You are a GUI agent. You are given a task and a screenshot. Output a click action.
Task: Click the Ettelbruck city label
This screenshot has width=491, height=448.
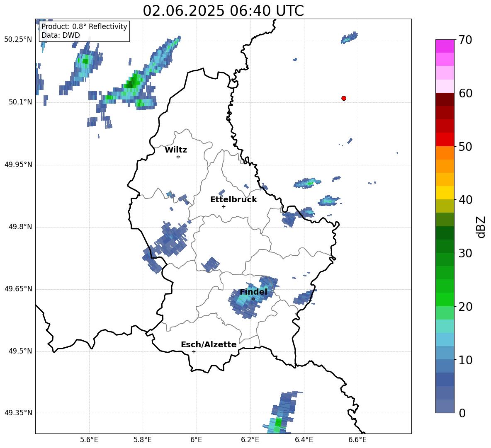point(233,200)
